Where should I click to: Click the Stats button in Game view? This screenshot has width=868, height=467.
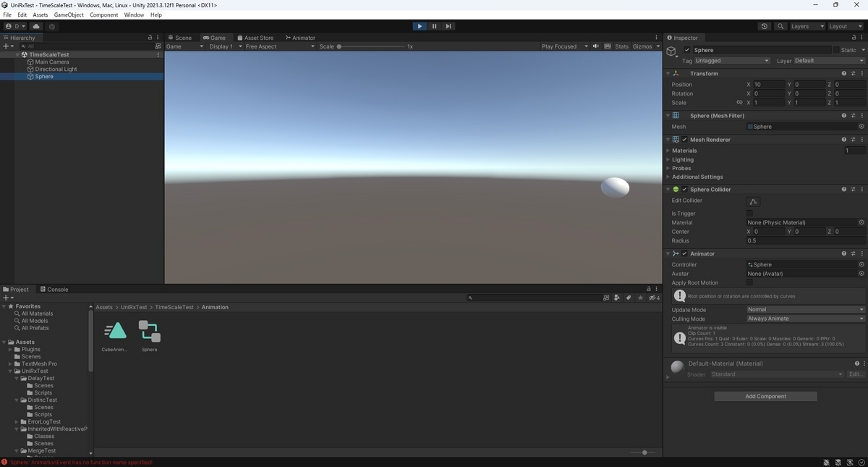[621, 46]
